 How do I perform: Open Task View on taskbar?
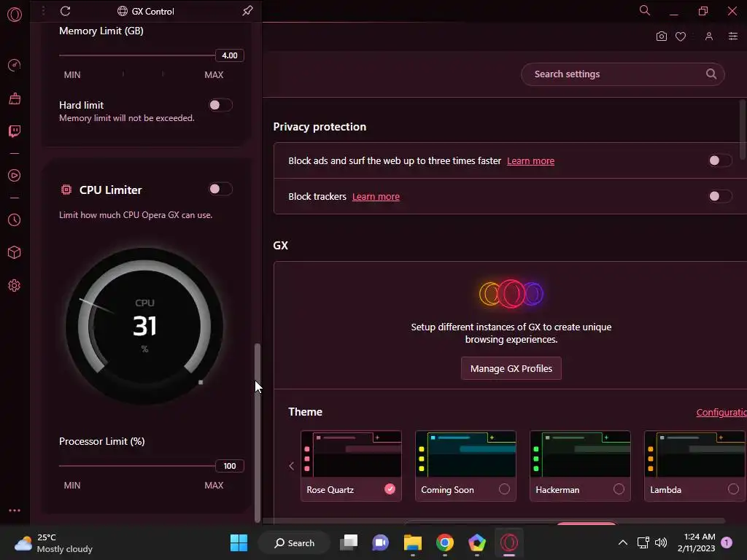(x=349, y=542)
